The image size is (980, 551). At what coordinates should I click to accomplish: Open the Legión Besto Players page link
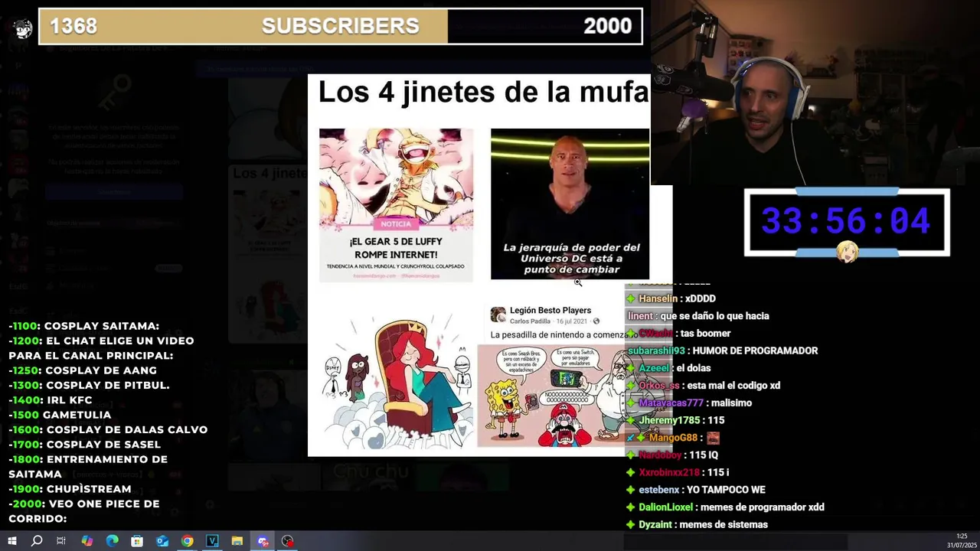tap(550, 310)
